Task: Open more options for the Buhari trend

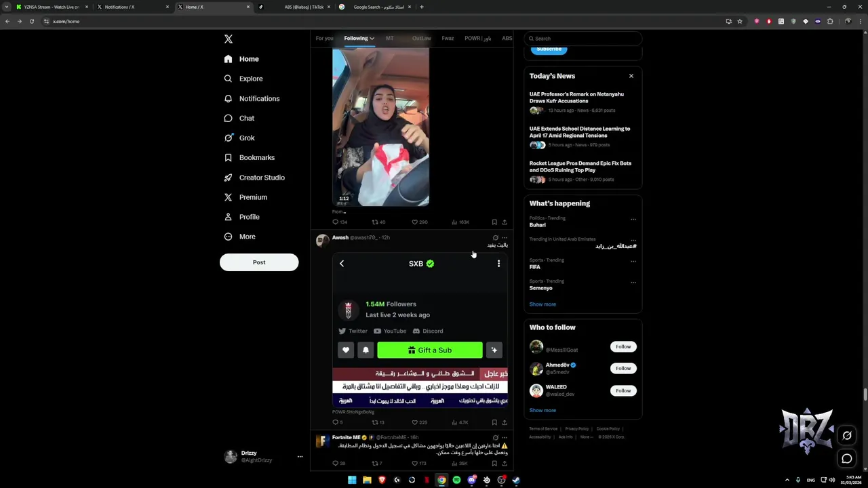Action: pos(633,220)
